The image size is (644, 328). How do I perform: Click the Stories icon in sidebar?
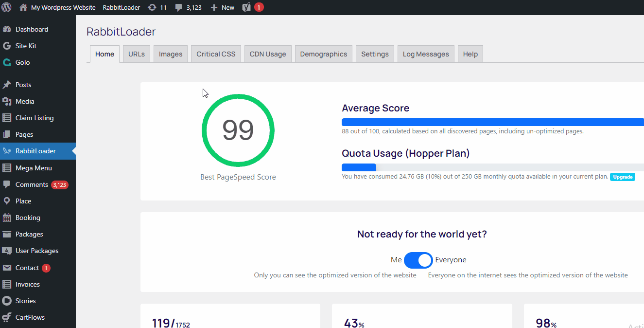pos(7,301)
